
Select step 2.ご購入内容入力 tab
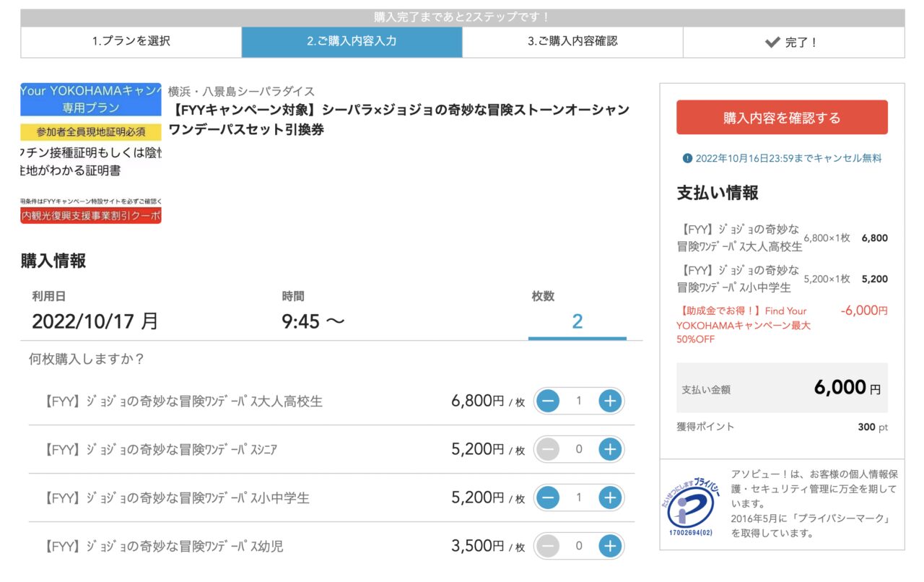pyautogui.click(x=352, y=42)
